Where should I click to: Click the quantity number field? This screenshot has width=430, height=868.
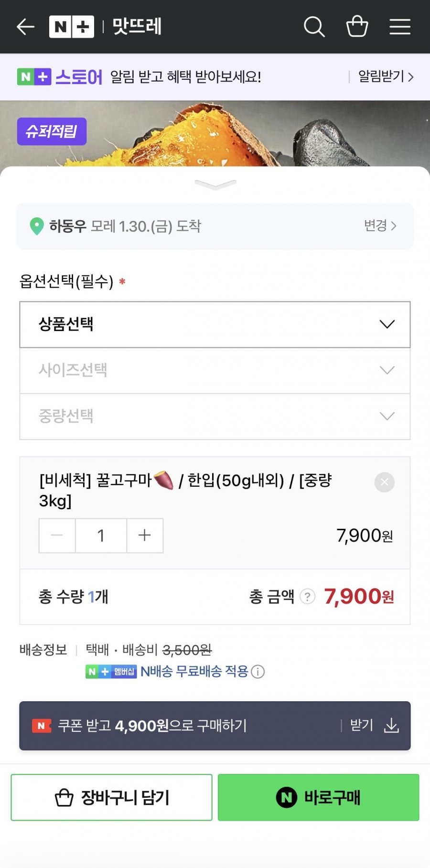pos(101,536)
